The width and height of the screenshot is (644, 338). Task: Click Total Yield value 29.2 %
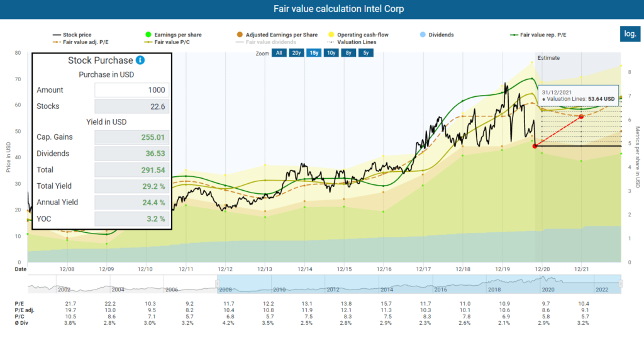[x=131, y=186]
